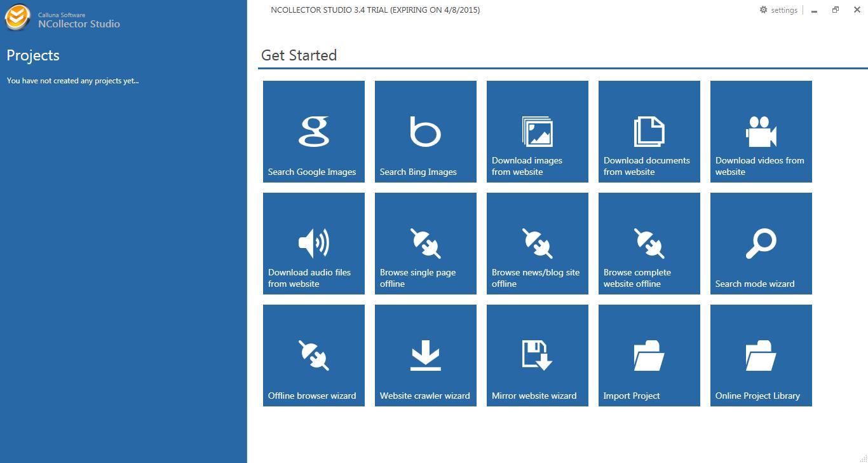Restore down the application window
Image resolution: width=868 pixels, height=463 pixels.
[x=836, y=10]
